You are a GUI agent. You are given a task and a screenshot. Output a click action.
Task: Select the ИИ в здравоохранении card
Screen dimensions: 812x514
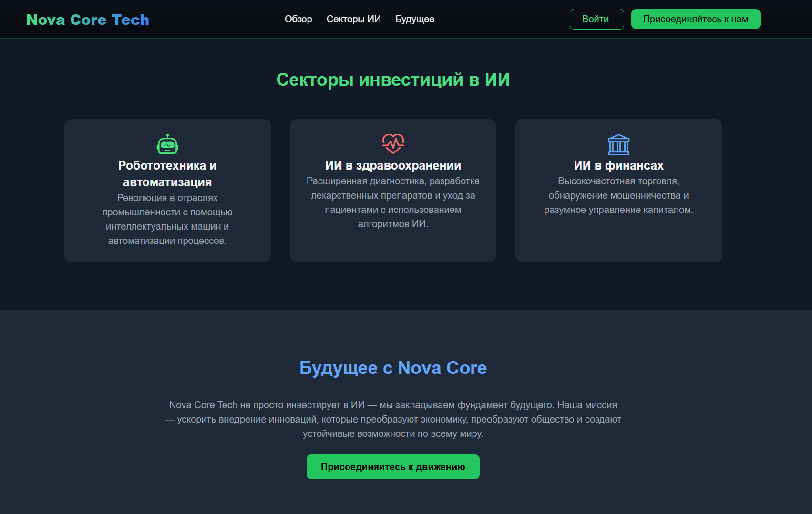pos(393,191)
